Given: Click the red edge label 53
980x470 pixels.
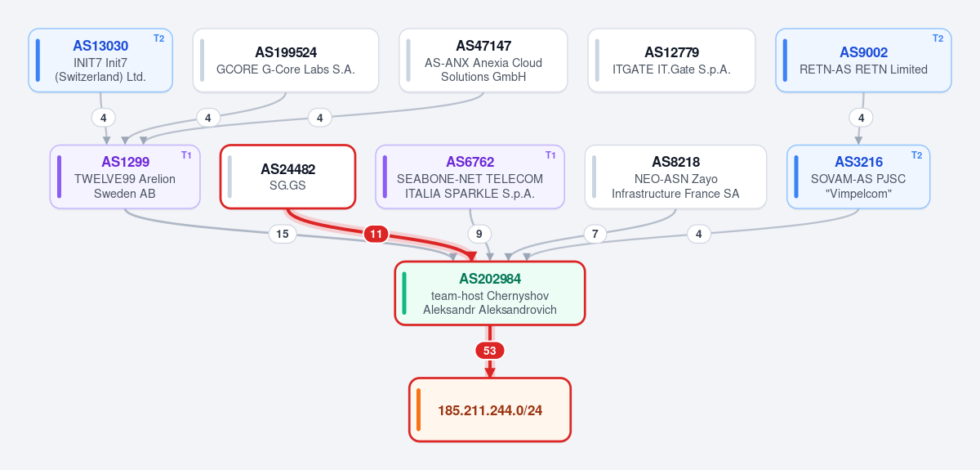Looking at the screenshot, I should click(490, 351).
